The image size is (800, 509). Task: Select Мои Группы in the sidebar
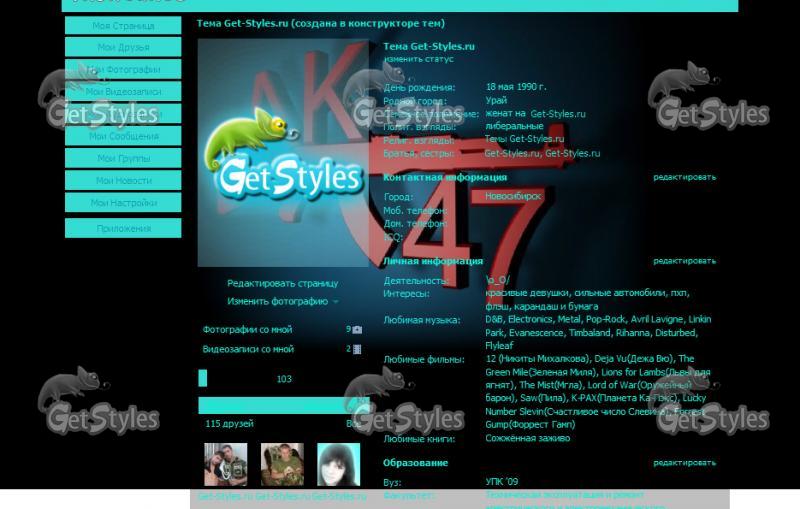(x=123, y=158)
